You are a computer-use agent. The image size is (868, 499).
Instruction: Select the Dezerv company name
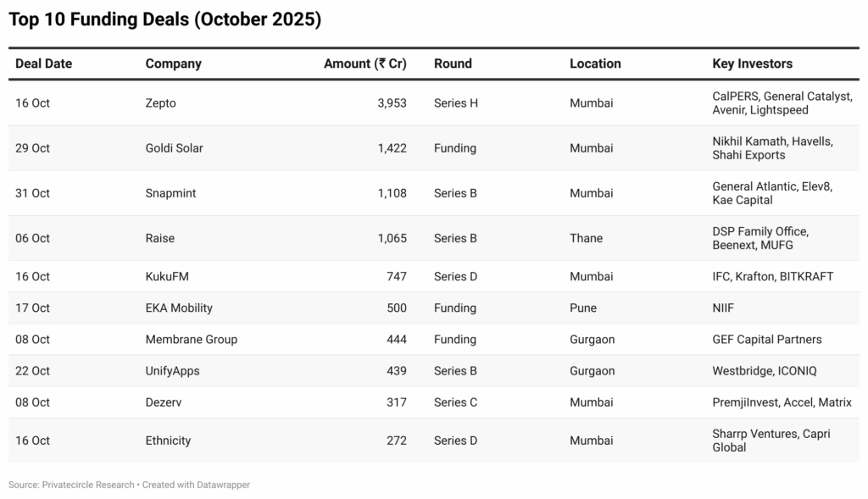[x=163, y=402]
